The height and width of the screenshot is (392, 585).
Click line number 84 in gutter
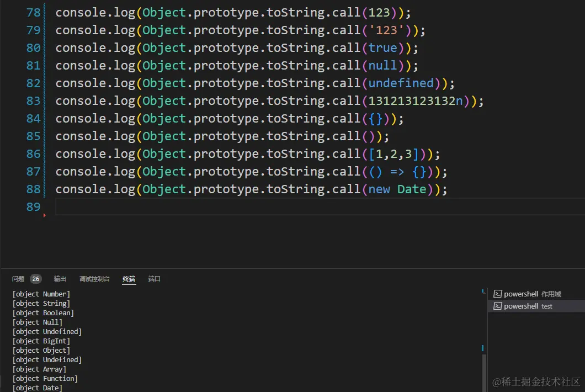coord(33,119)
